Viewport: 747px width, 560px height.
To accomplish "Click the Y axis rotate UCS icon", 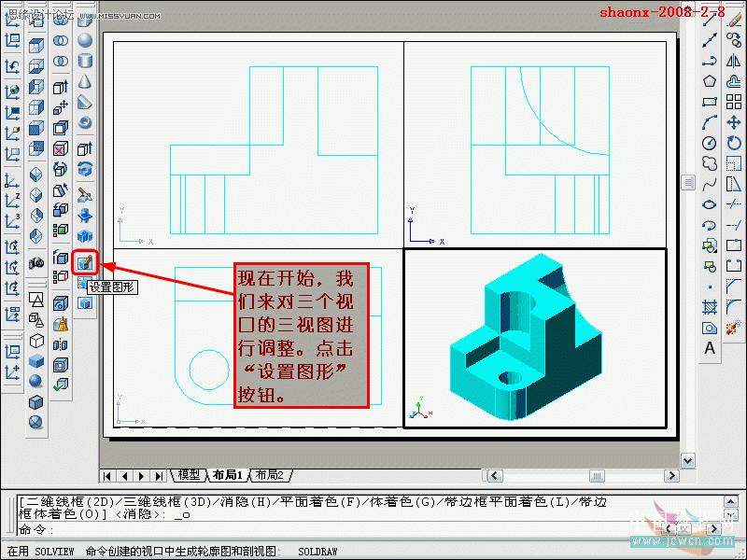I will [12, 268].
